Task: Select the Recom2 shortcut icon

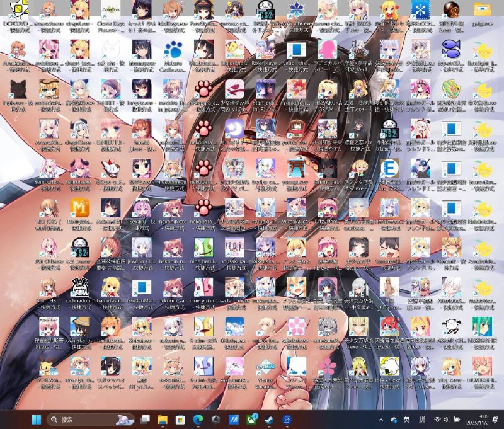Action: tap(451, 248)
